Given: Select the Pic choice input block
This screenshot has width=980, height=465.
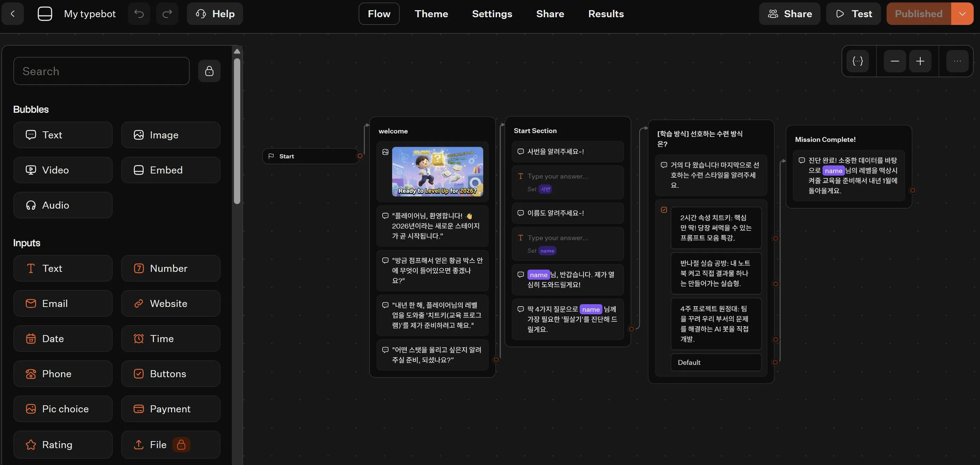Looking at the screenshot, I should [x=63, y=409].
